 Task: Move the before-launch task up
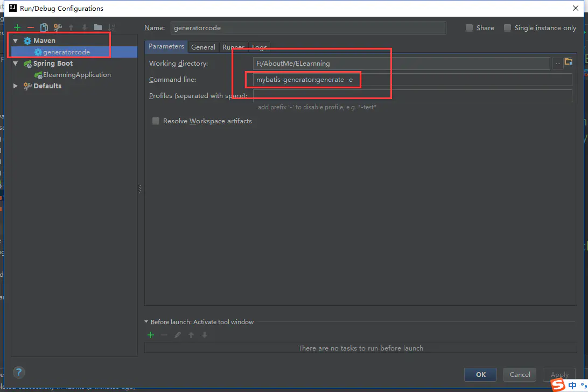[191, 335]
